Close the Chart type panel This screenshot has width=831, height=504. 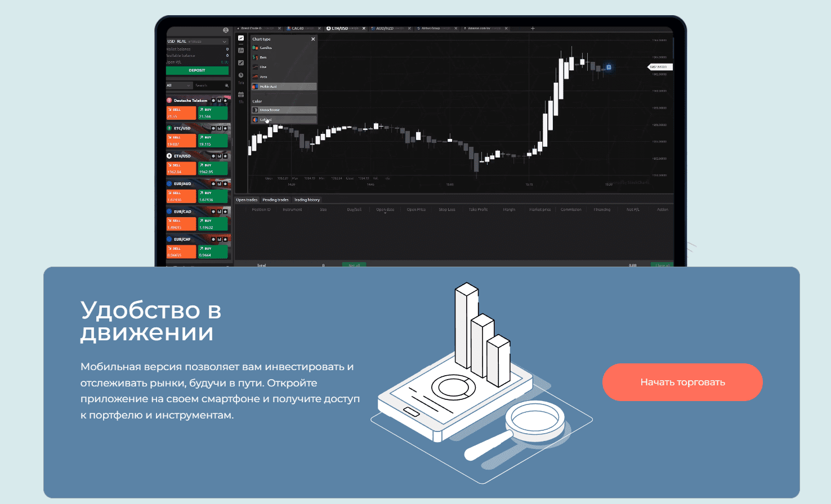coord(313,39)
